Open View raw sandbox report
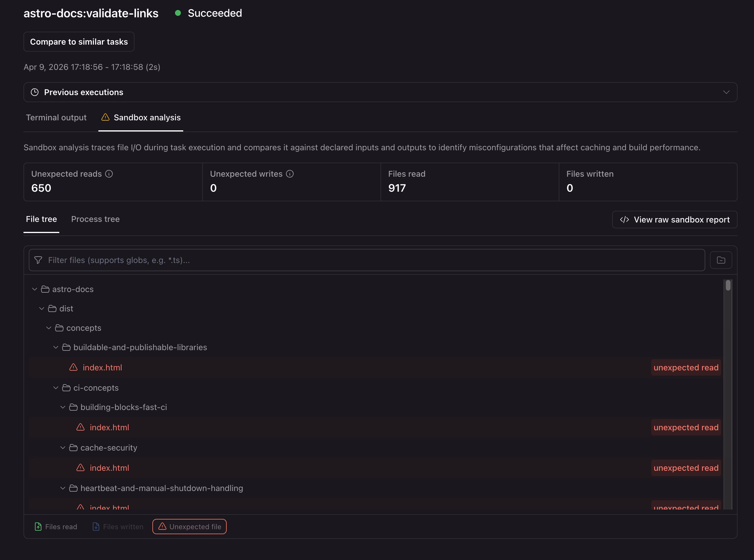The height and width of the screenshot is (560, 754). pos(675,220)
